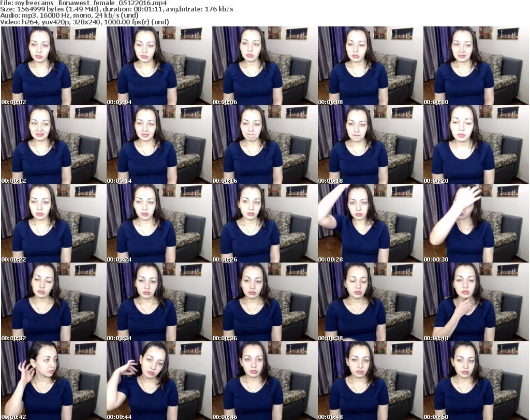Choose the thumbnail timestamped 00:00:40
This screenshot has height=420, width=530.
click(476, 302)
